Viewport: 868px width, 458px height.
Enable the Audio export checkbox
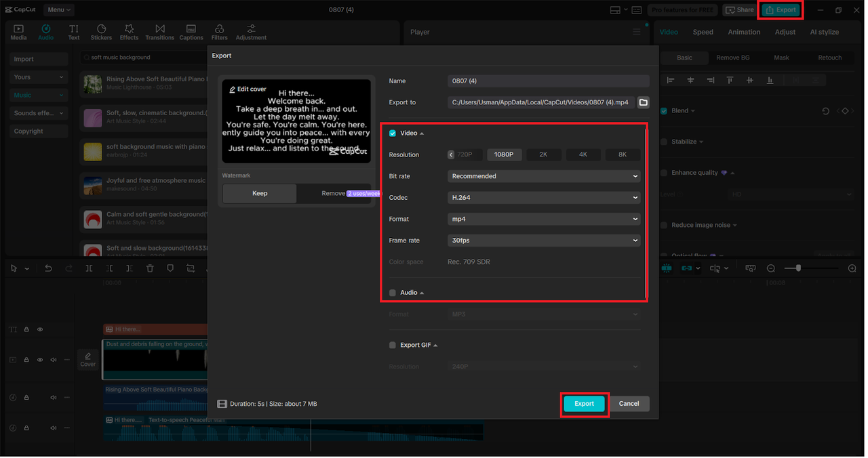(393, 293)
